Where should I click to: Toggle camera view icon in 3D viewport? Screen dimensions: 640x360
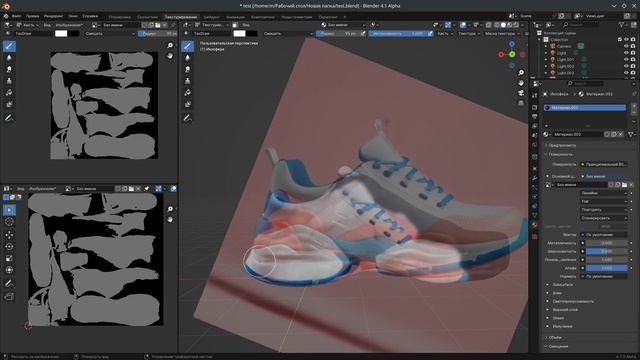pyautogui.click(x=521, y=93)
